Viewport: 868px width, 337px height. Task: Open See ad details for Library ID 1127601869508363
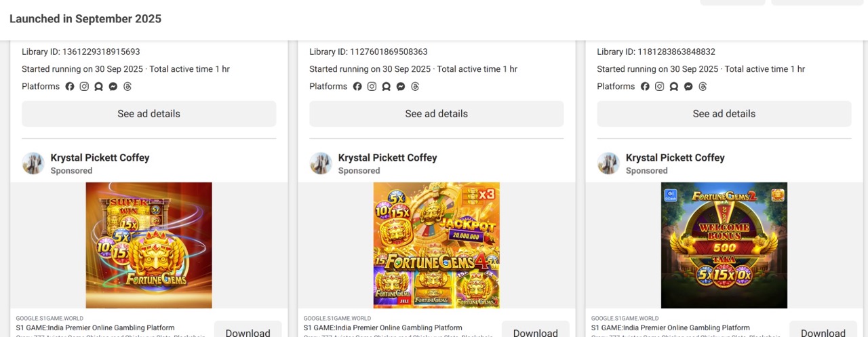point(437,114)
